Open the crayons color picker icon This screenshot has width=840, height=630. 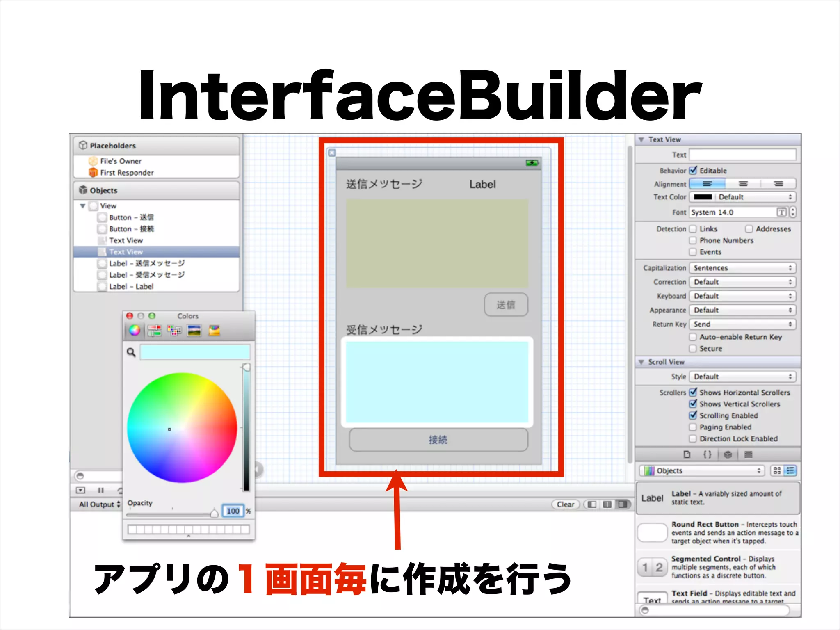(214, 330)
